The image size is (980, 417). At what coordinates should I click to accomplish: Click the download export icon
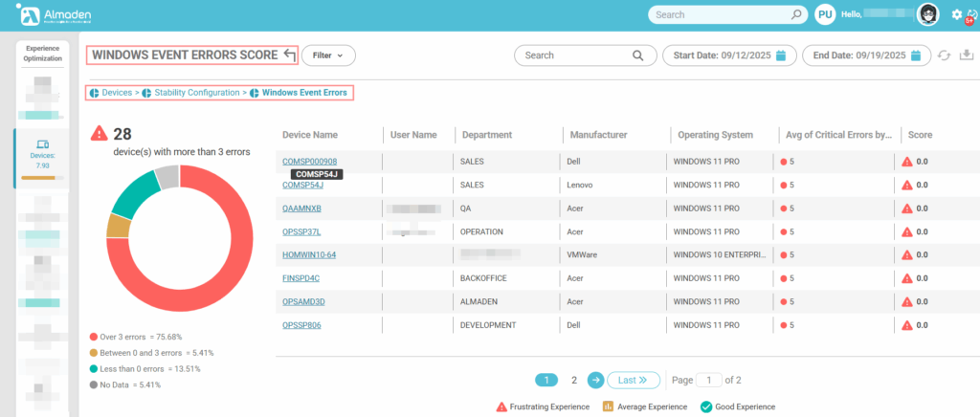coord(965,55)
